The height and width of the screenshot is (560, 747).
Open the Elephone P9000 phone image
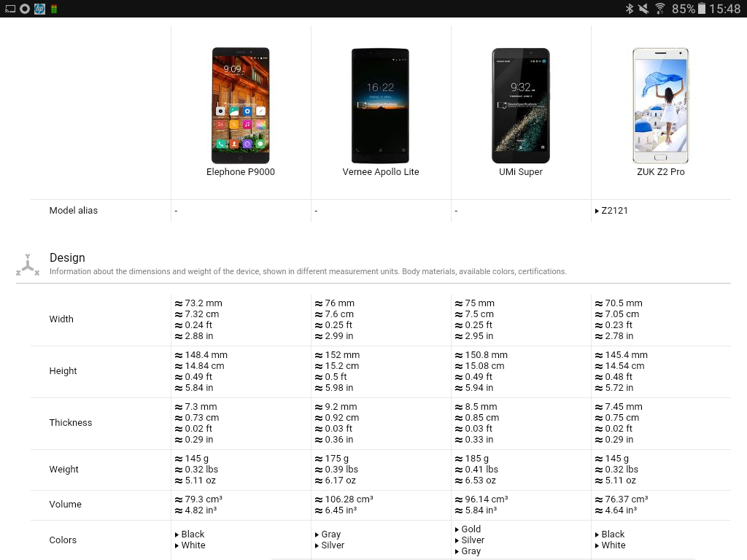tap(241, 105)
